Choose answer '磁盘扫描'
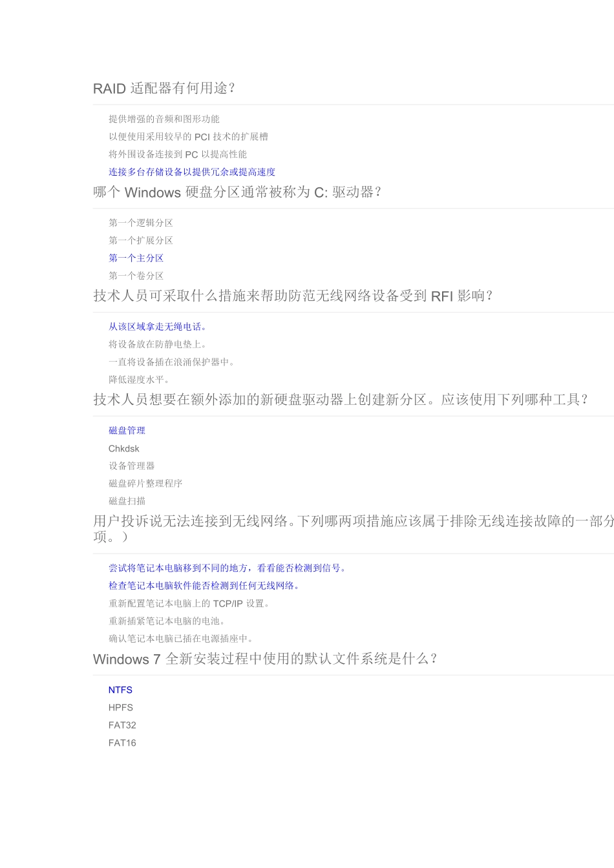Viewport: 614px width, 868px height. pyautogui.click(x=127, y=501)
